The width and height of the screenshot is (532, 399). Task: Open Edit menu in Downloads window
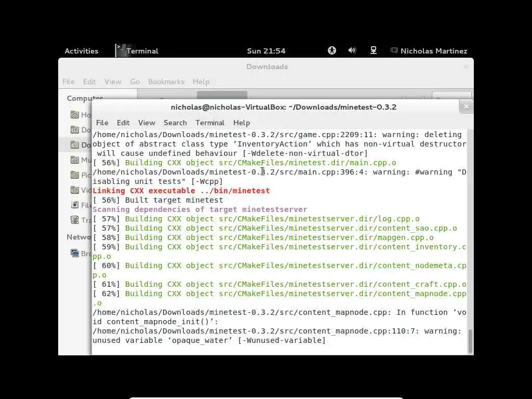[x=89, y=82]
